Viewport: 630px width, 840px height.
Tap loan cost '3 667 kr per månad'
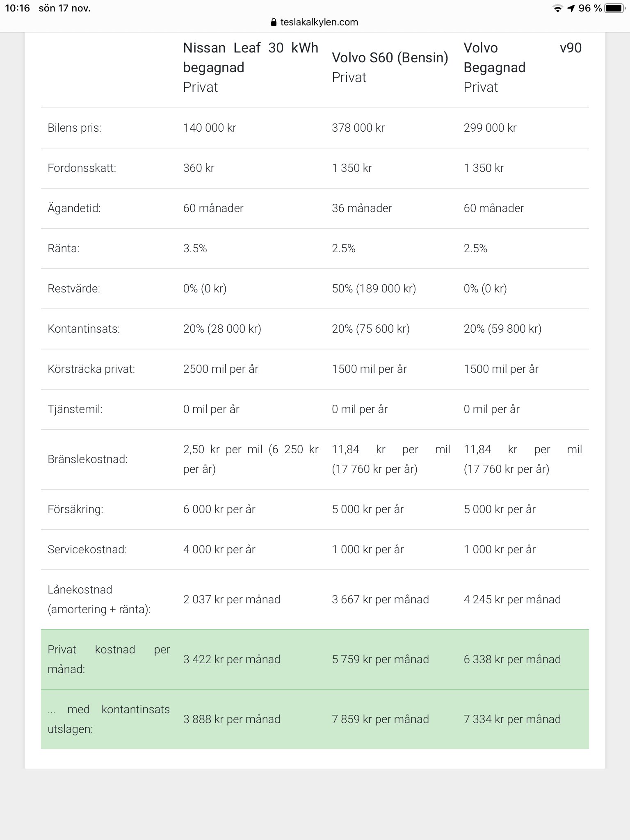pyautogui.click(x=380, y=599)
